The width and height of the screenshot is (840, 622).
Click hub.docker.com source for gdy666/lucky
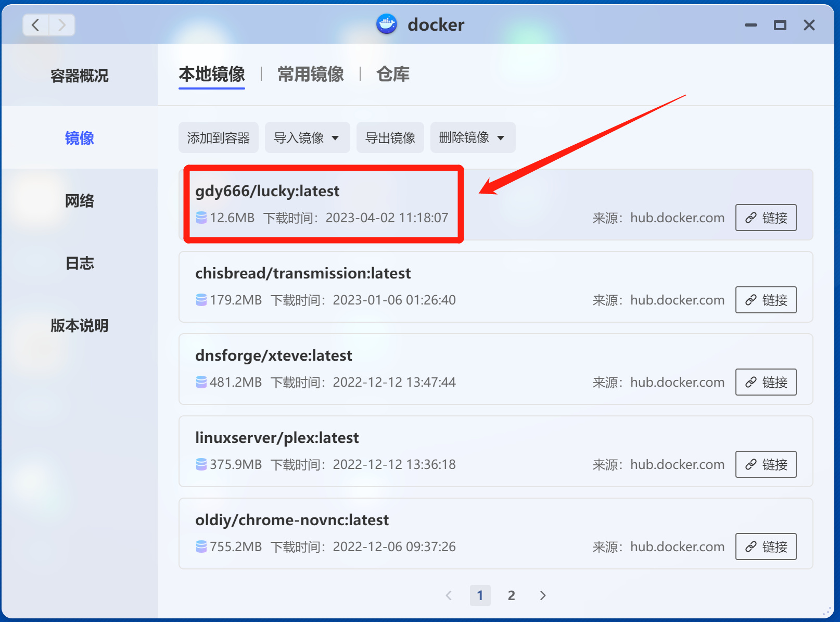click(x=678, y=218)
